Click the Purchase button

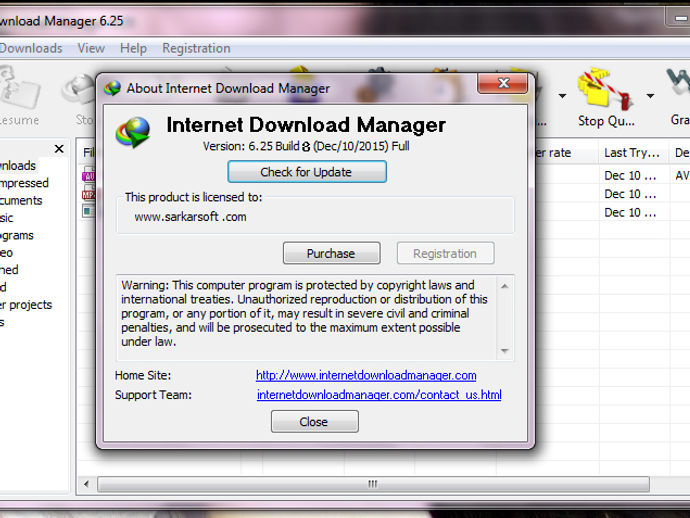331,253
